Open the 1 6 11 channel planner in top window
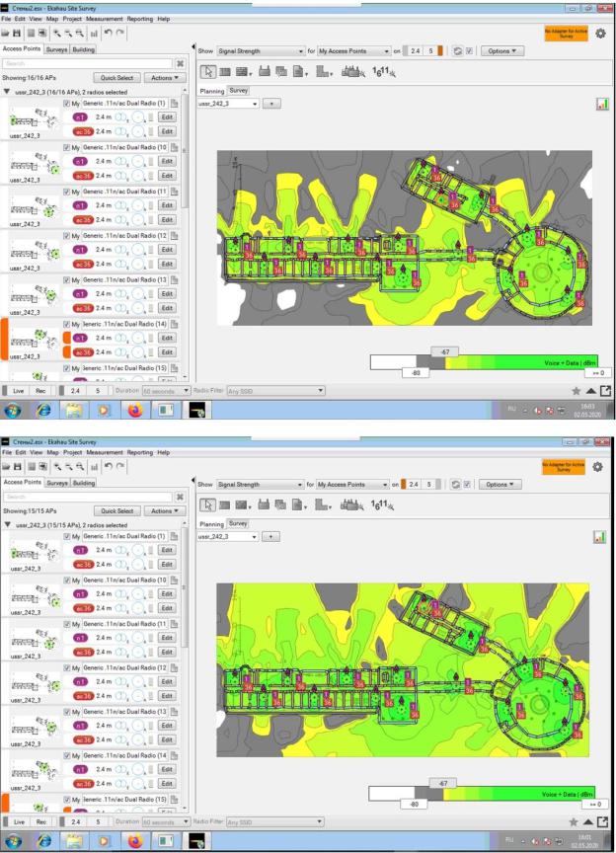Viewport: 616px width, 853px height. pos(384,71)
